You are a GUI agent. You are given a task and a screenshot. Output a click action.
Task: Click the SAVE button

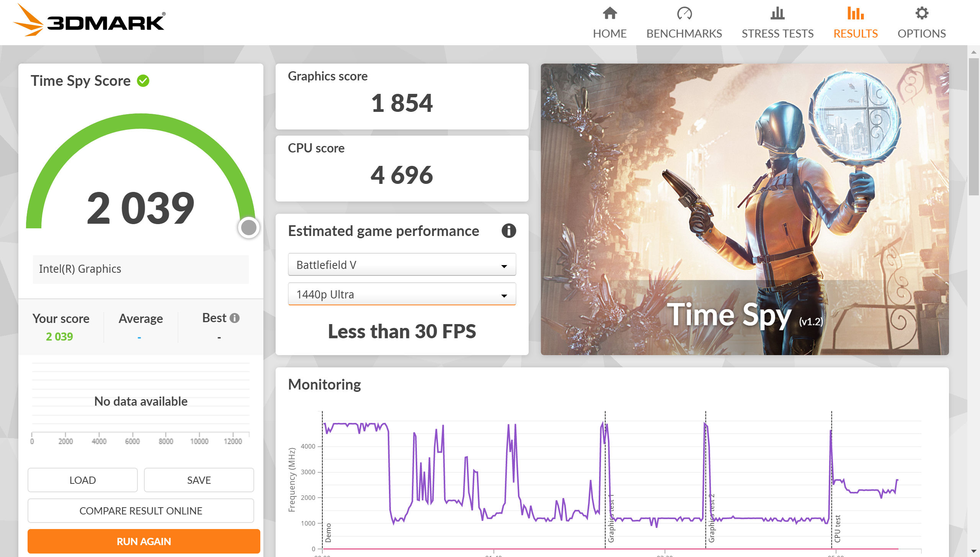(x=199, y=480)
